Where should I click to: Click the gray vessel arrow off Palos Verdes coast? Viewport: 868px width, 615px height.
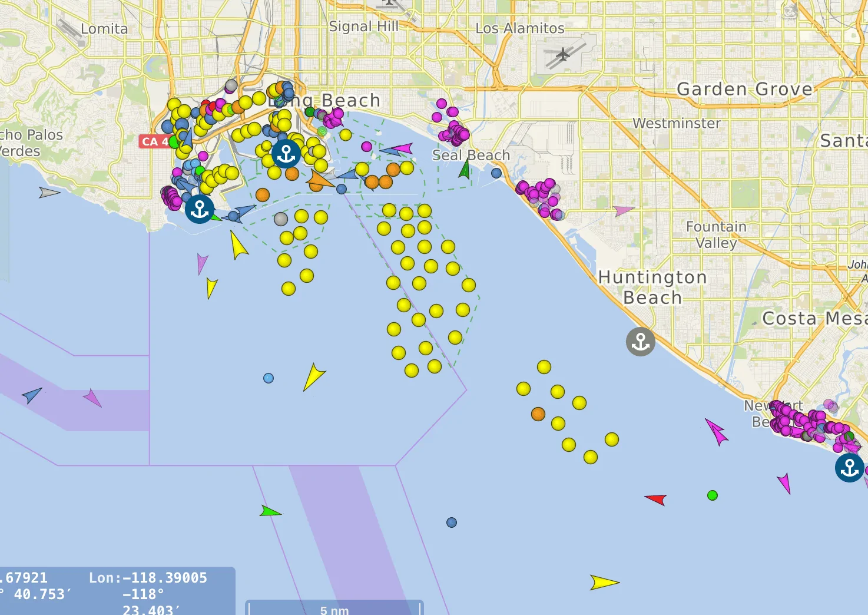[49, 192]
